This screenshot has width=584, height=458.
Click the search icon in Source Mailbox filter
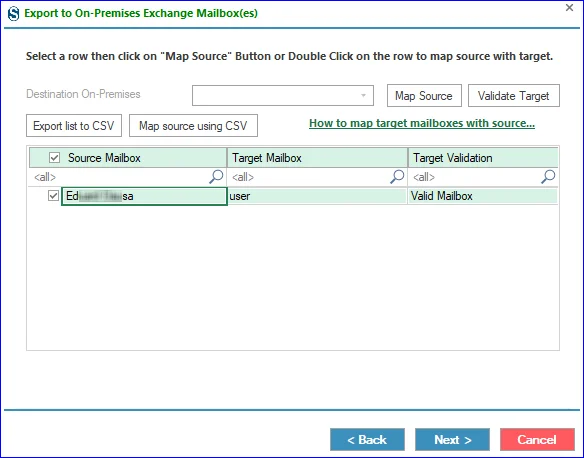pos(216,176)
